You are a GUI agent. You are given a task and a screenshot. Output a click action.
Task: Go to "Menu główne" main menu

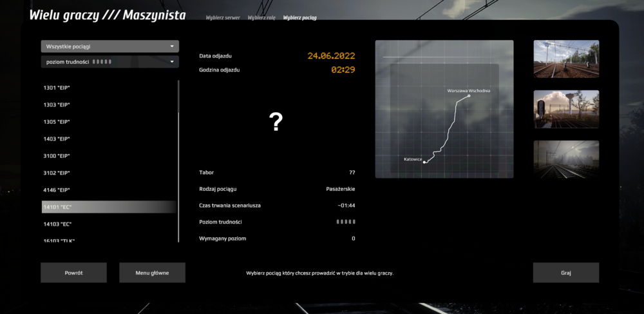tap(152, 273)
